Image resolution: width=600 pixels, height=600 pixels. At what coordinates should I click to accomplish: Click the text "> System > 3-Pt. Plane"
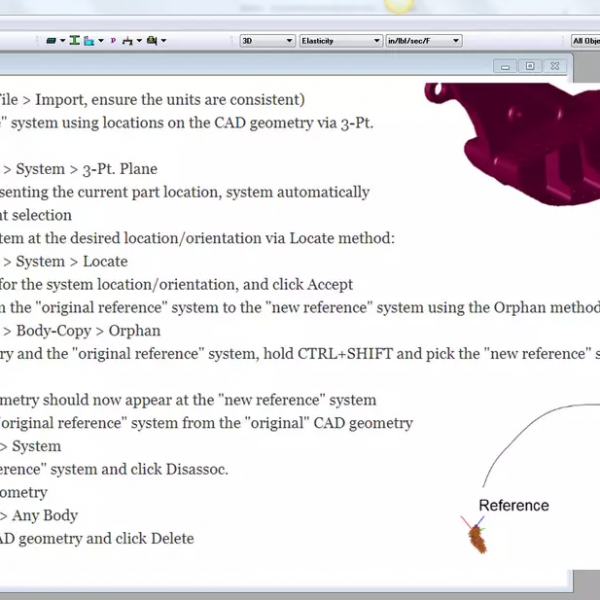coord(79,169)
